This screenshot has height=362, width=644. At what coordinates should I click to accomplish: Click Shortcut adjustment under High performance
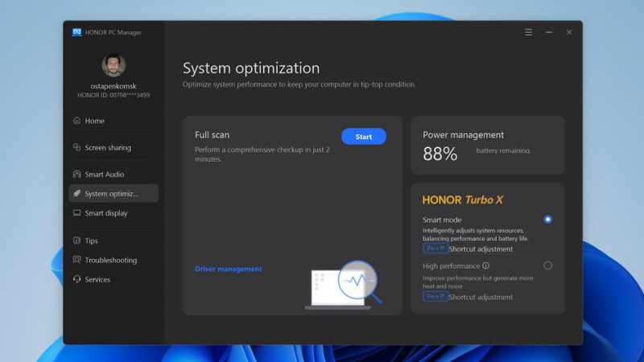(481, 297)
